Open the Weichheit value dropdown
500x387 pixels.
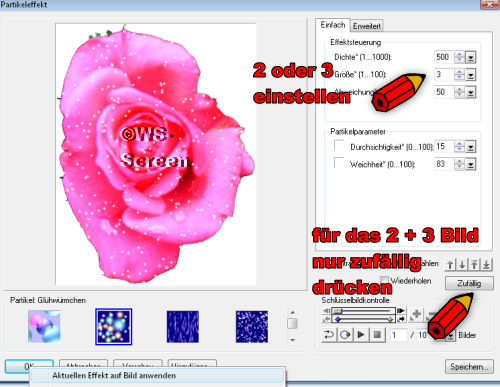coord(471,164)
